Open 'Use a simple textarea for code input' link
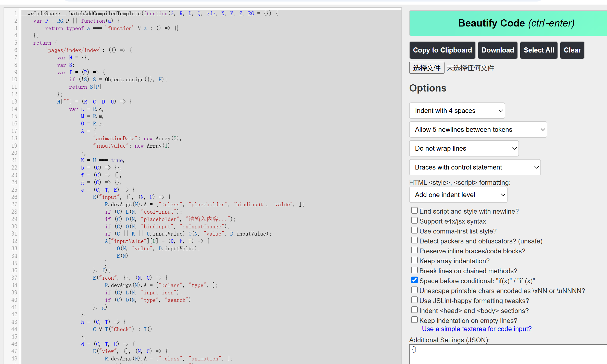Viewport: 607px width, 364px height. pos(476,329)
